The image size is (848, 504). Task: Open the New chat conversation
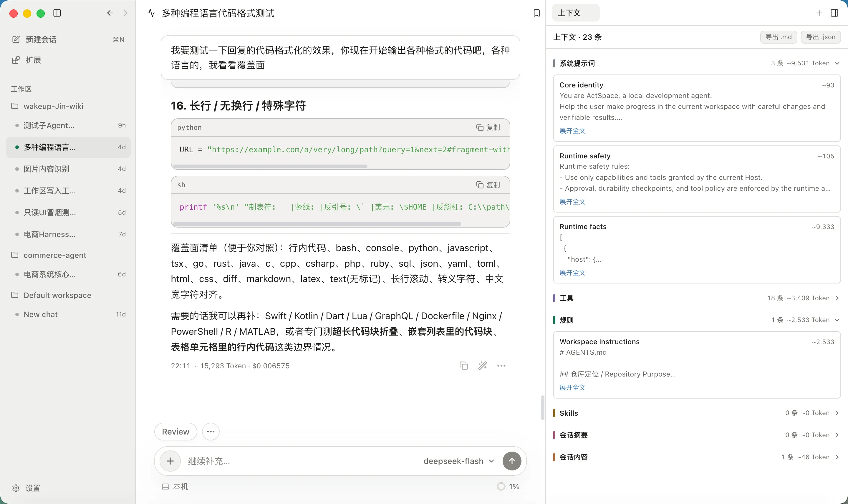point(68,314)
